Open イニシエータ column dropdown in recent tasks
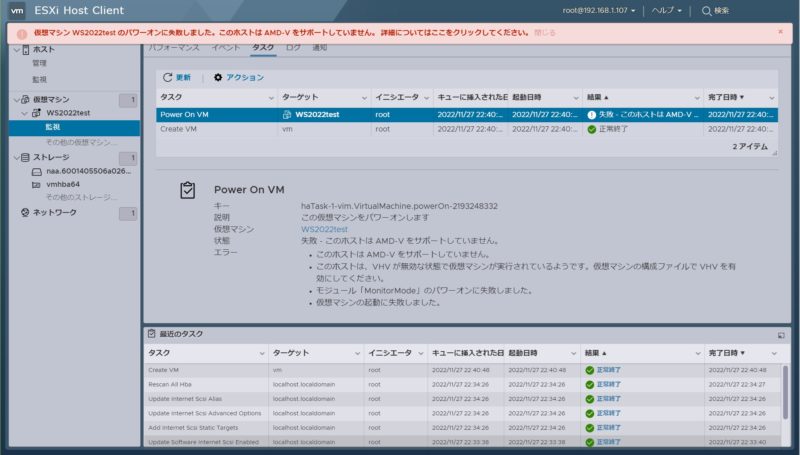Screen dimensions: 800x455 click(420, 354)
